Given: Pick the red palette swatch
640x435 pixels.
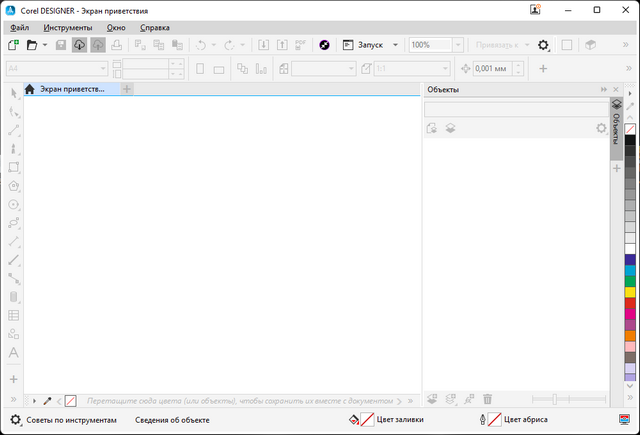Looking at the screenshot, I should [x=630, y=303].
